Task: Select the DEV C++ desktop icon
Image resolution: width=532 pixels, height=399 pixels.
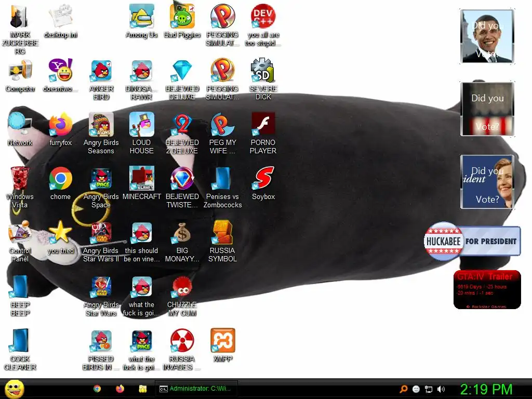Action: [x=263, y=16]
